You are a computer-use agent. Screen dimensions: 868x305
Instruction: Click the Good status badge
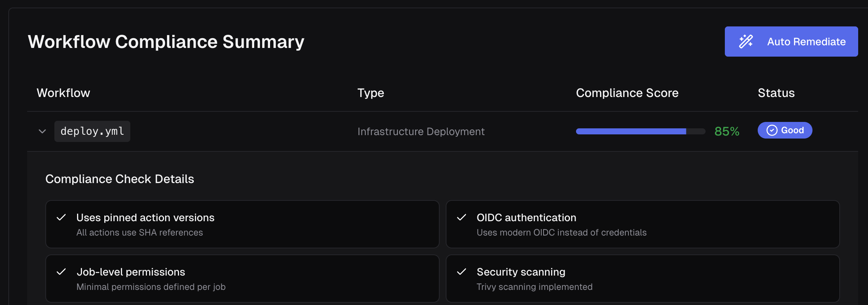pyautogui.click(x=785, y=130)
